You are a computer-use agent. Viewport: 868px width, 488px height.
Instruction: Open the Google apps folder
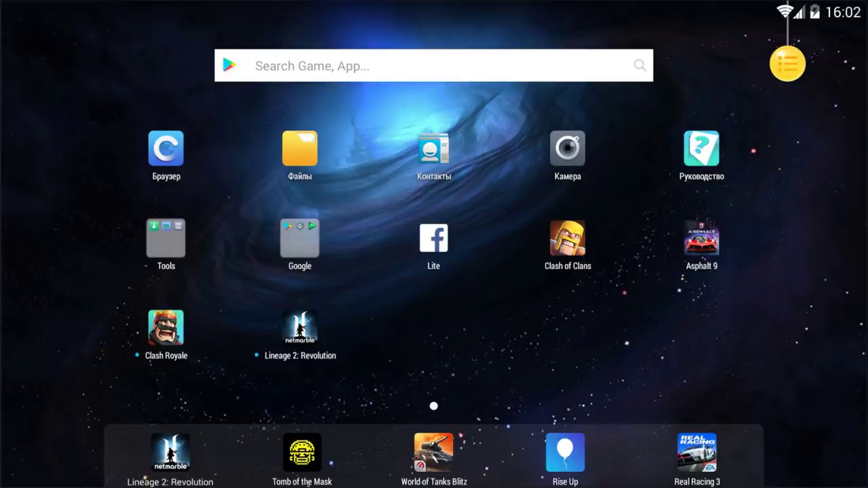[300, 238]
